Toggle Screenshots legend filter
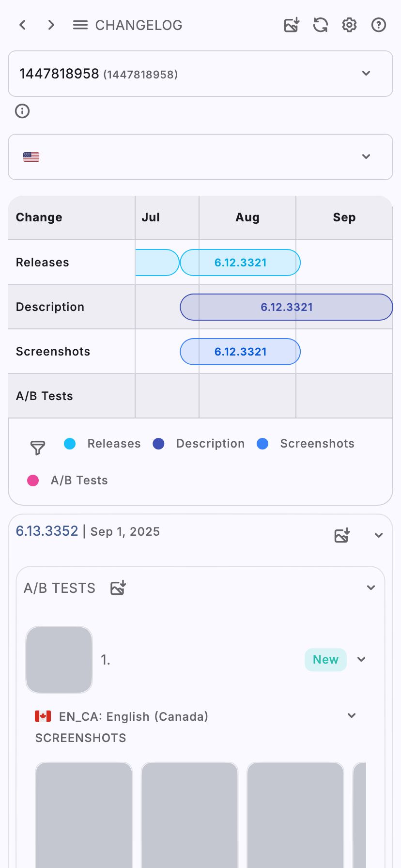The height and width of the screenshot is (868, 401). [306, 444]
